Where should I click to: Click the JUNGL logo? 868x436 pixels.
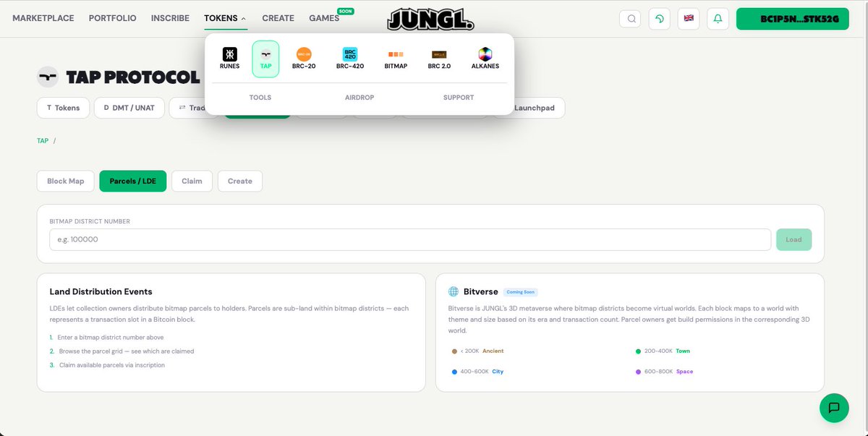coord(430,19)
